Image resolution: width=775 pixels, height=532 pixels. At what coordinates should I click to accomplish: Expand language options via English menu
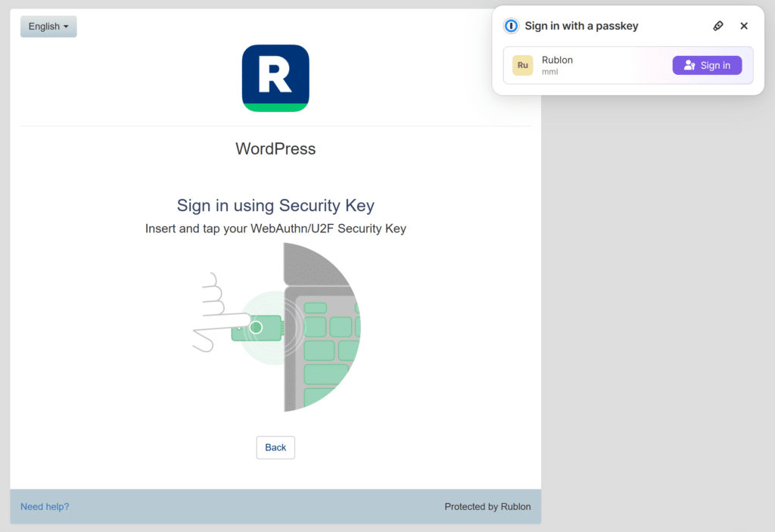48,26
